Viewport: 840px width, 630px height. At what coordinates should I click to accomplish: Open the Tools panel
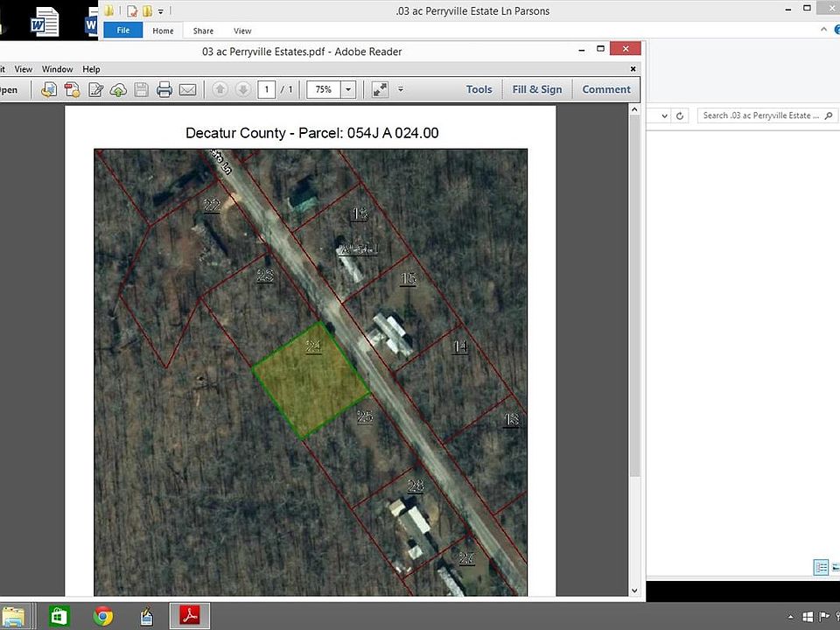(479, 88)
